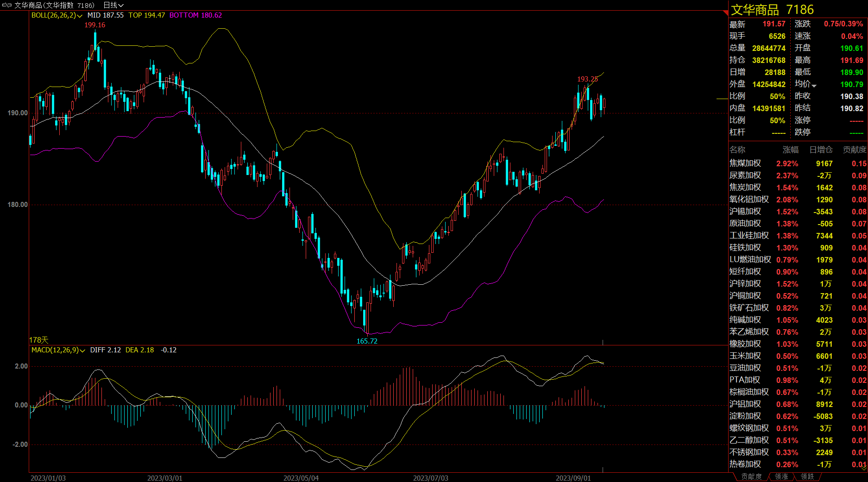Click the 开盘 value 190.61
The height and width of the screenshot is (482, 868).
coord(852,48)
